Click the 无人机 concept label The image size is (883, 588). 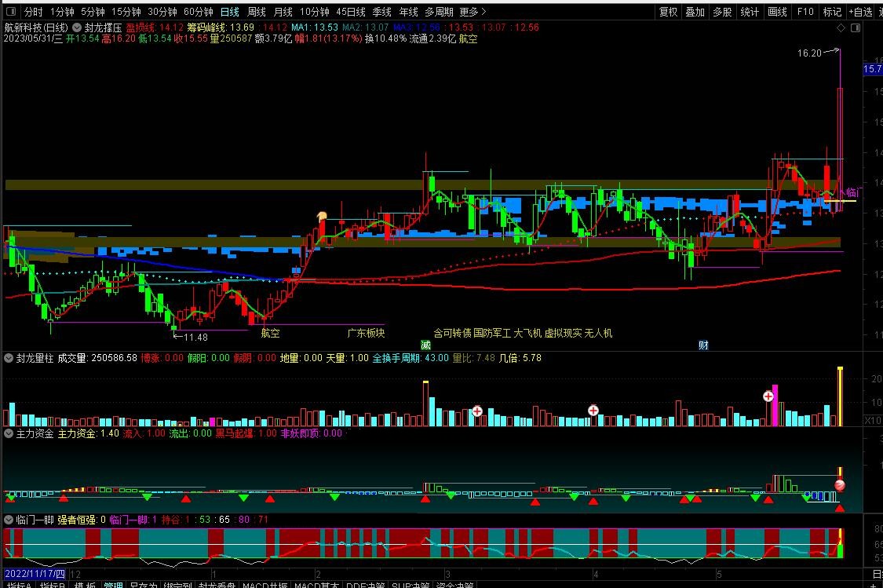598,333
